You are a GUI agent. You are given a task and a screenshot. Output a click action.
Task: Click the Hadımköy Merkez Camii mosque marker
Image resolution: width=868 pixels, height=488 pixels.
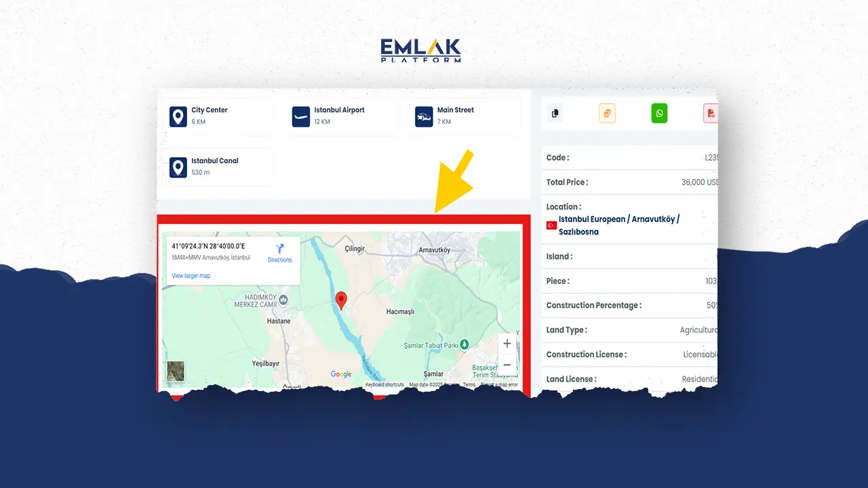click(x=283, y=300)
